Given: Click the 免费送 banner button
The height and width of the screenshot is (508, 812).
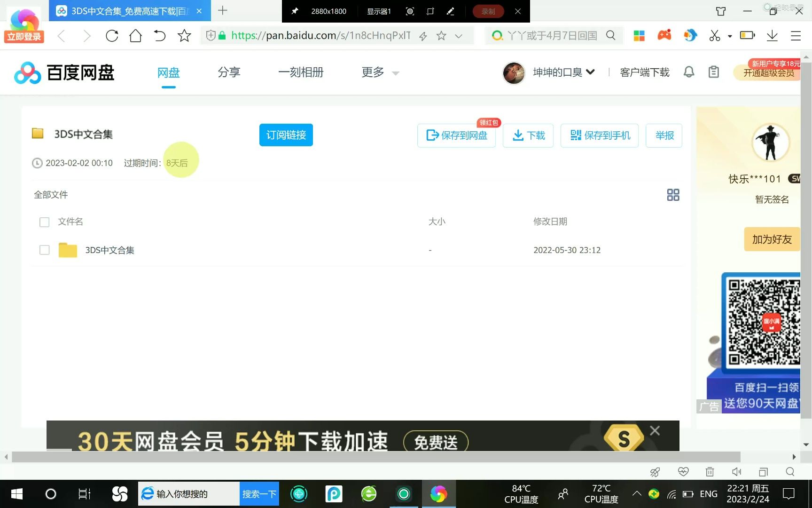Looking at the screenshot, I should coord(436,442).
